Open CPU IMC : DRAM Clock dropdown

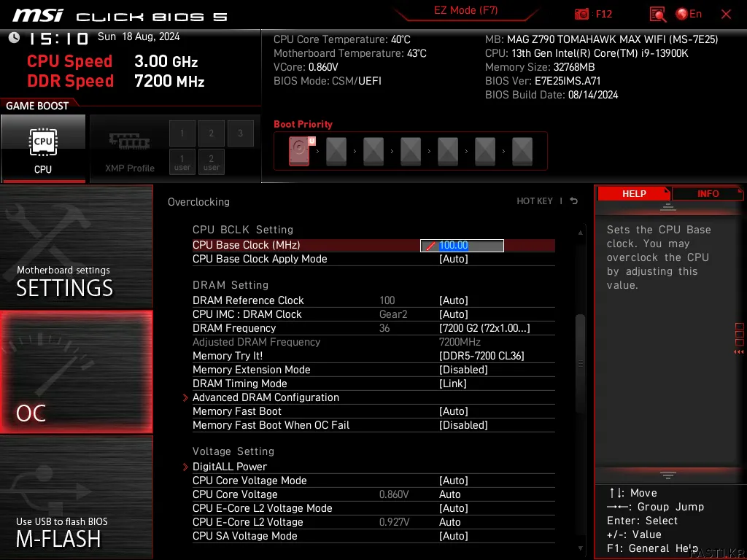454,314
